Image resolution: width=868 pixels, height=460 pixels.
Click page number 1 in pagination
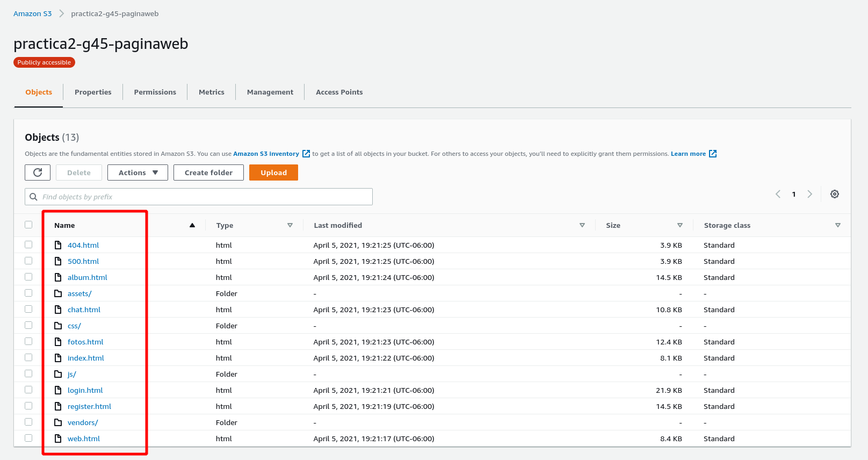pos(794,195)
